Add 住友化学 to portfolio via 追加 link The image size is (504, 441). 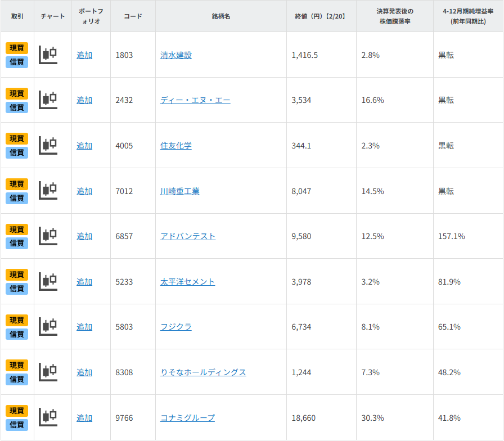tap(84, 146)
